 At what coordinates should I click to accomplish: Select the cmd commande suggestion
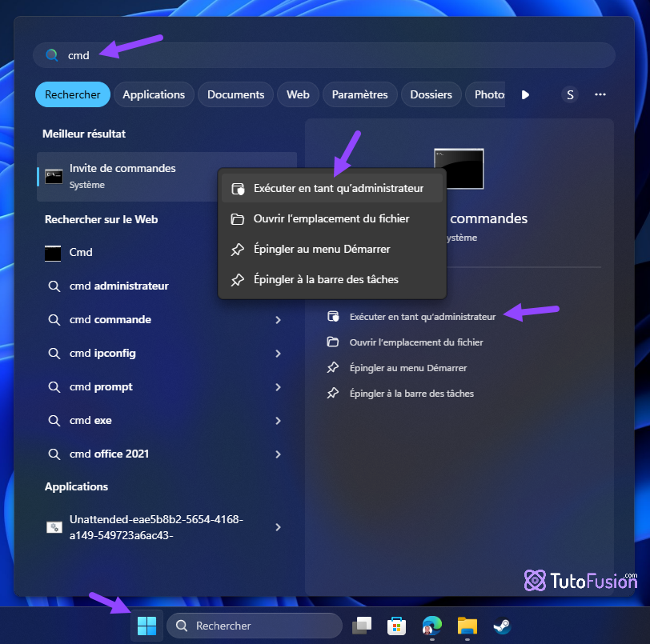(x=156, y=319)
